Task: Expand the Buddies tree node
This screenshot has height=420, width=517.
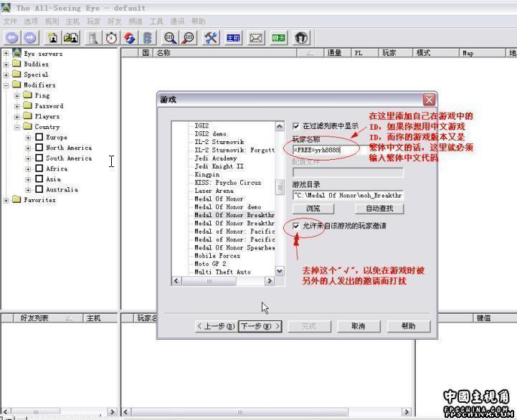Action: click(6, 65)
